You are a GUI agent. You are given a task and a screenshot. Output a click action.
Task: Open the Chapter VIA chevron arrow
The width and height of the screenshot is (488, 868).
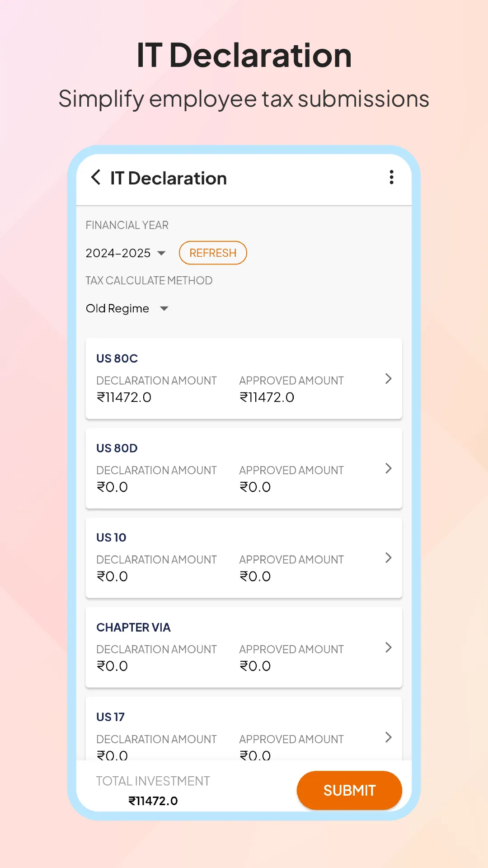[388, 647]
